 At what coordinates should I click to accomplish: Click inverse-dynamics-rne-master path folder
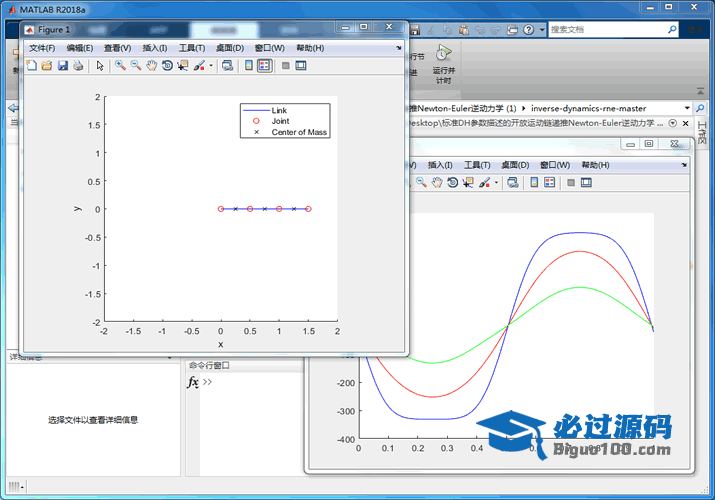point(588,108)
